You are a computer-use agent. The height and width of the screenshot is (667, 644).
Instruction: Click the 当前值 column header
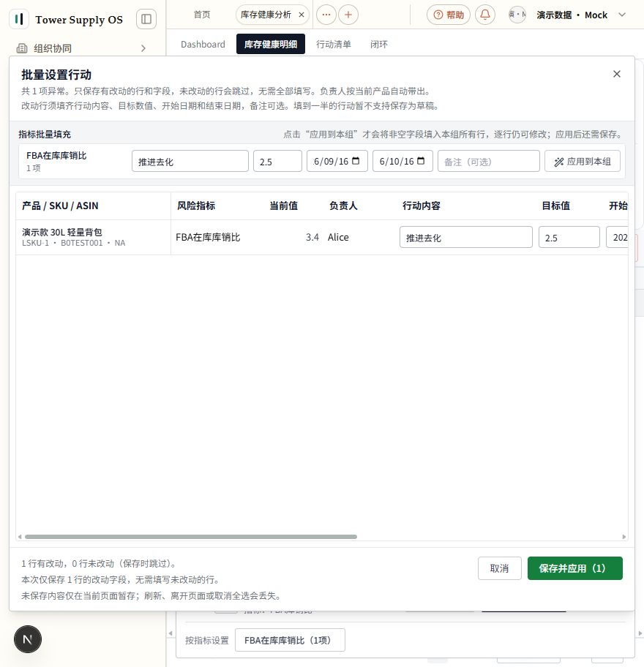pos(283,206)
